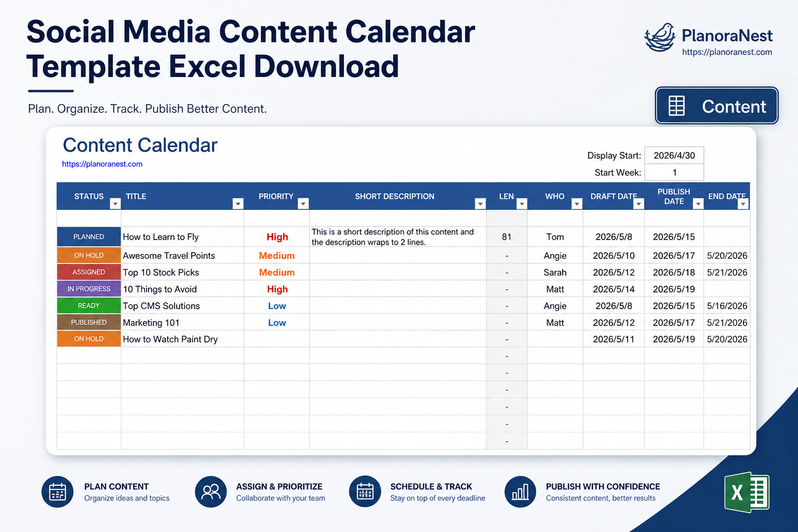Click the PlanoraNest bird logo

point(660,37)
